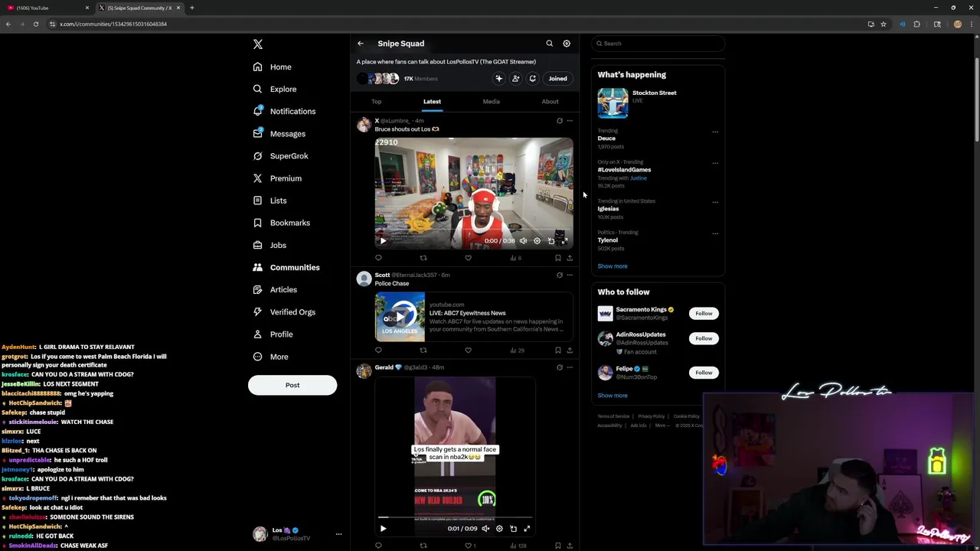The height and width of the screenshot is (551, 980).
Task: Open options for the Iglesias trend
Action: [x=715, y=202]
